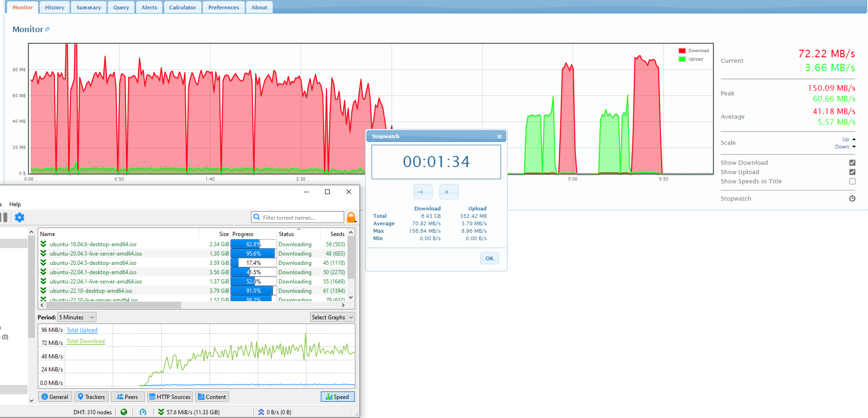Enable Show Speeds in Title

[852, 182]
